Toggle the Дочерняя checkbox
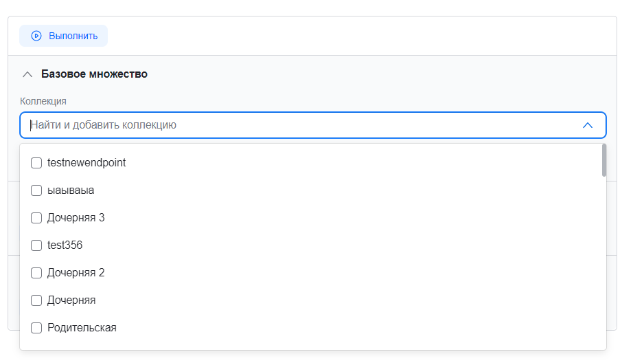This screenshot has height=363, width=644. point(36,300)
